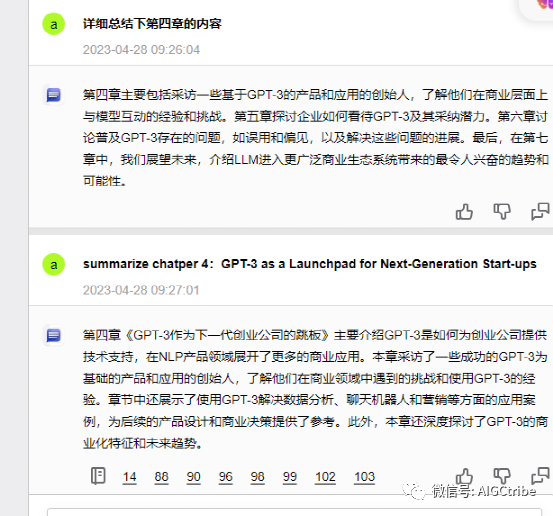Dislike the first answer with thumbs-down

coord(502,212)
